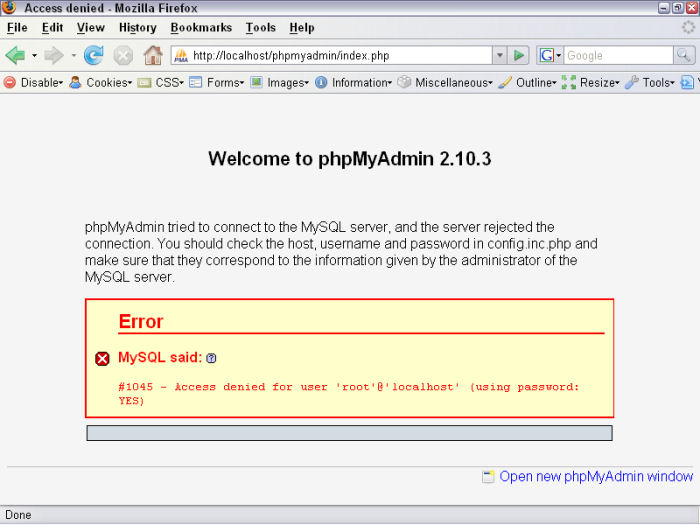The width and height of the screenshot is (700, 525).
Task: Click the empty gray box below the error
Action: [349, 433]
